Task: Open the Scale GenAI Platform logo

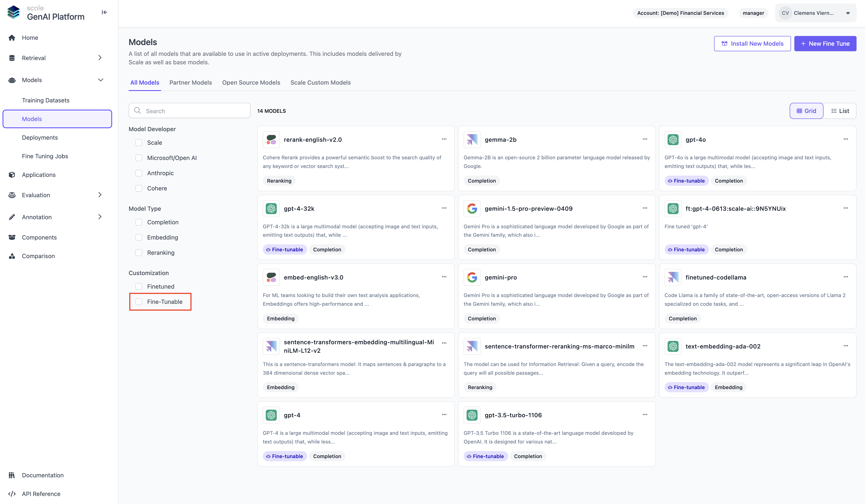Action: pos(46,13)
